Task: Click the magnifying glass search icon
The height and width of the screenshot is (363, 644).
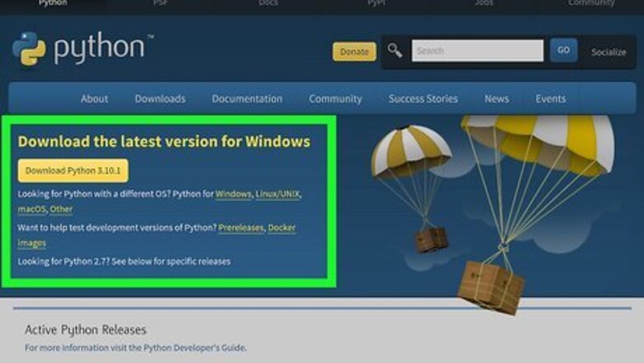Action: click(x=395, y=51)
